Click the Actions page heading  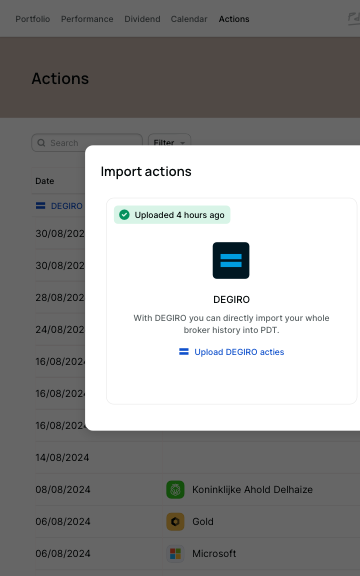pyautogui.click(x=60, y=79)
